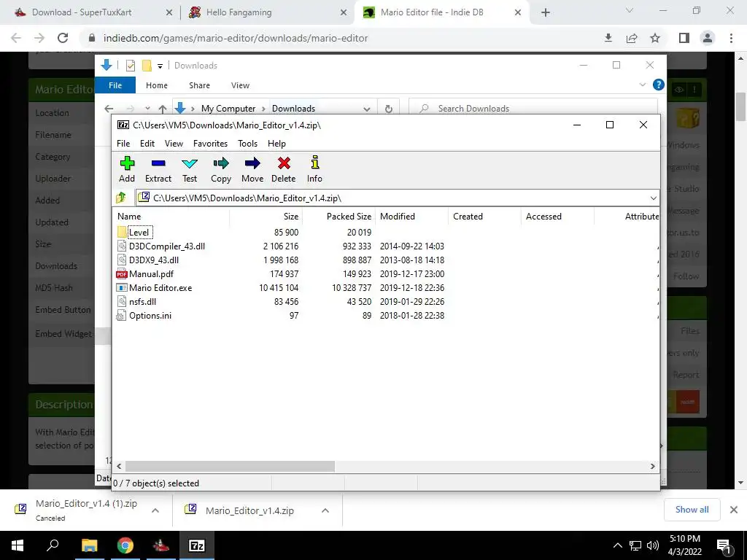The height and width of the screenshot is (560, 747).
Task: Open the 7-Zip File menu
Action: (x=123, y=144)
